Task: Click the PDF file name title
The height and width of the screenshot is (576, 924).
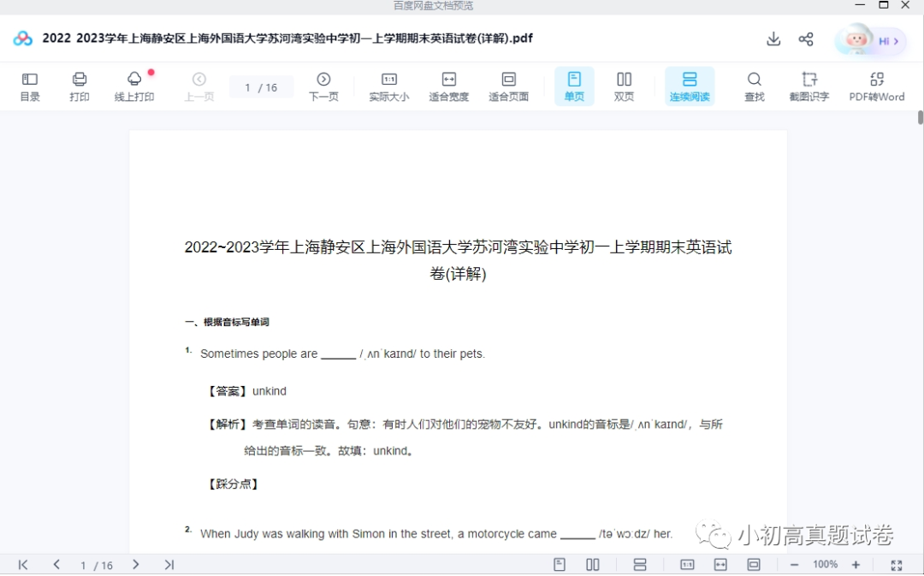Action: pyautogui.click(x=287, y=39)
